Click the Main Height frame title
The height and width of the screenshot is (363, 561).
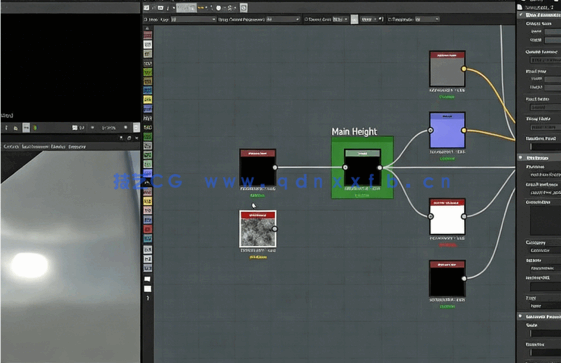[x=354, y=132]
